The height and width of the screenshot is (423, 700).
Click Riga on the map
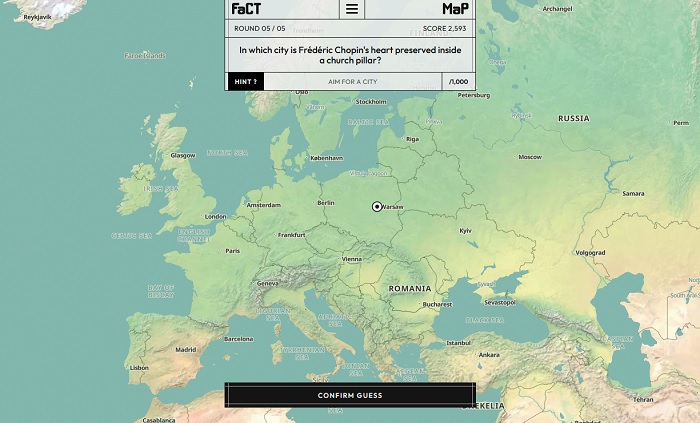412,139
